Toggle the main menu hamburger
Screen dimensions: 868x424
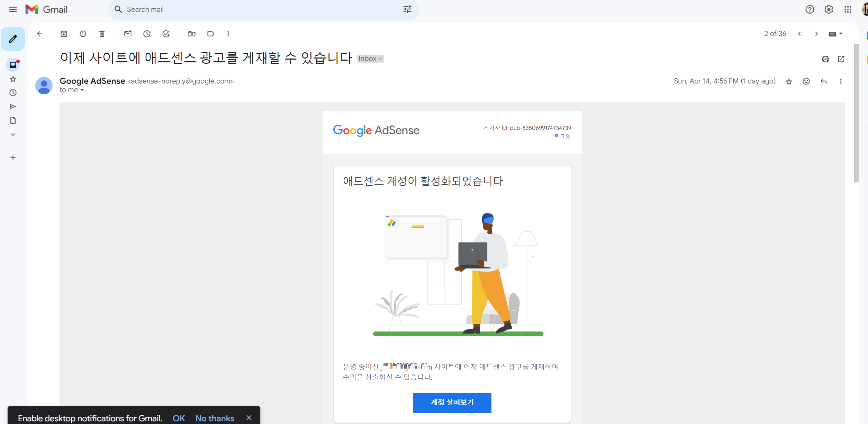[x=13, y=9]
